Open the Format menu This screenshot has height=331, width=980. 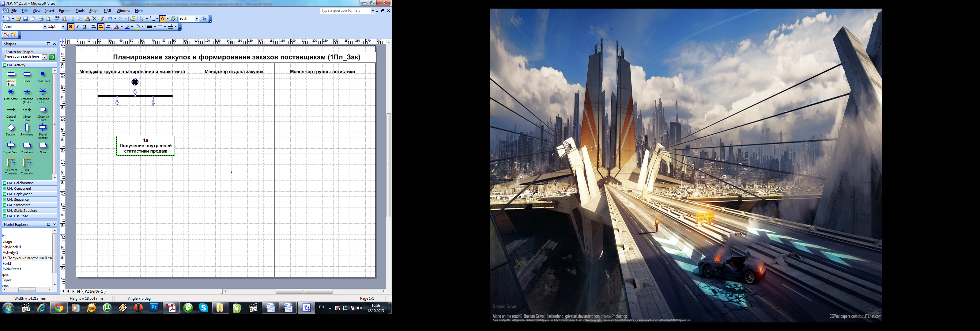coord(65,11)
